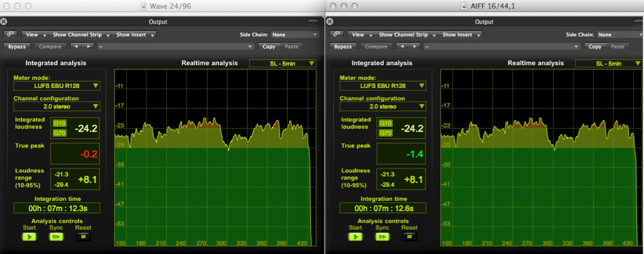Click Integrated loudness -24.2 value in AIFF 16/44,1
644x254 pixels.
click(412, 128)
